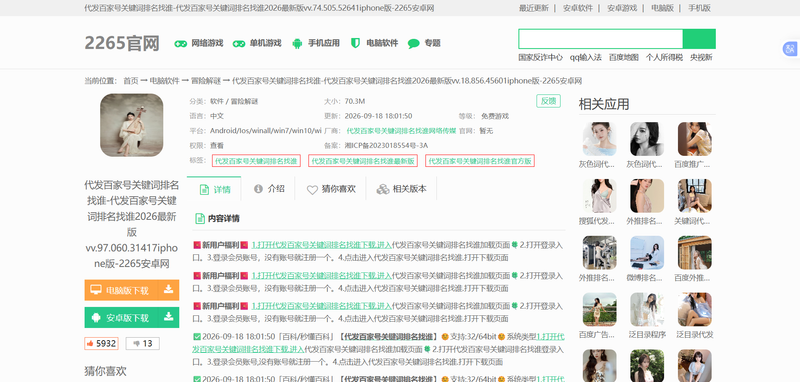This screenshot has width=800, height=382.
Task: Open the 网络游戏 navigation item
Action: 207,43
